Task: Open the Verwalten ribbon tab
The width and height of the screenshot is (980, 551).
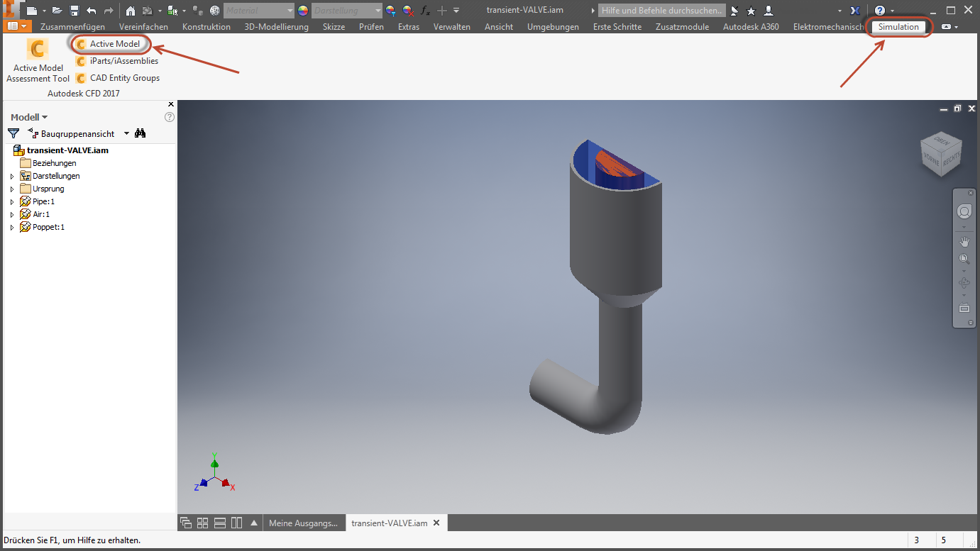Action: point(452,27)
